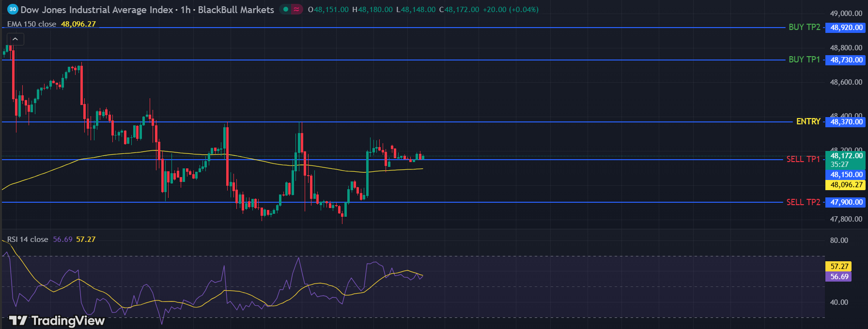Click the BUY TP2 line label
This screenshot has width=868, height=329.
[804, 27]
